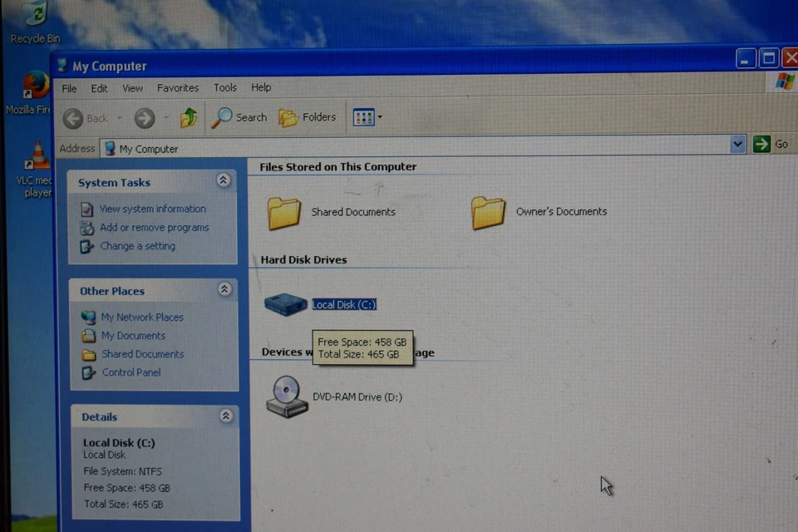Collapse the Details panel
This screenshot has height=532, width=798.
pyautogui.click(x=226, y=416)
